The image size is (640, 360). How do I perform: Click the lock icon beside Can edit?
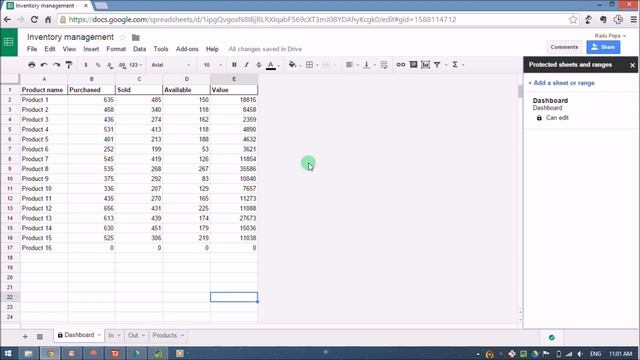[x=539, y=118]
